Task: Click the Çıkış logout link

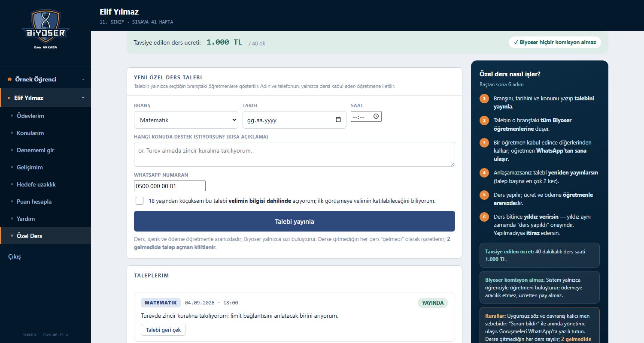Action: 15,256
